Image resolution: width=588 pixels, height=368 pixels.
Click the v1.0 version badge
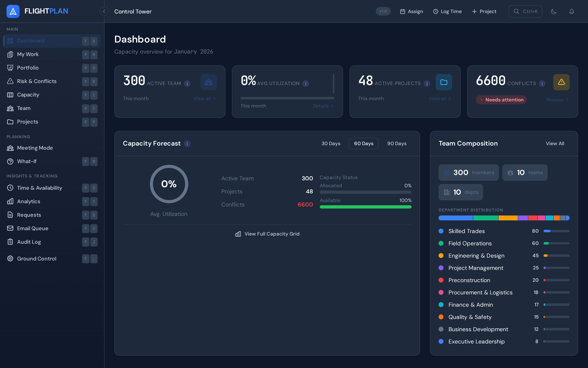[x=383, y=11]
